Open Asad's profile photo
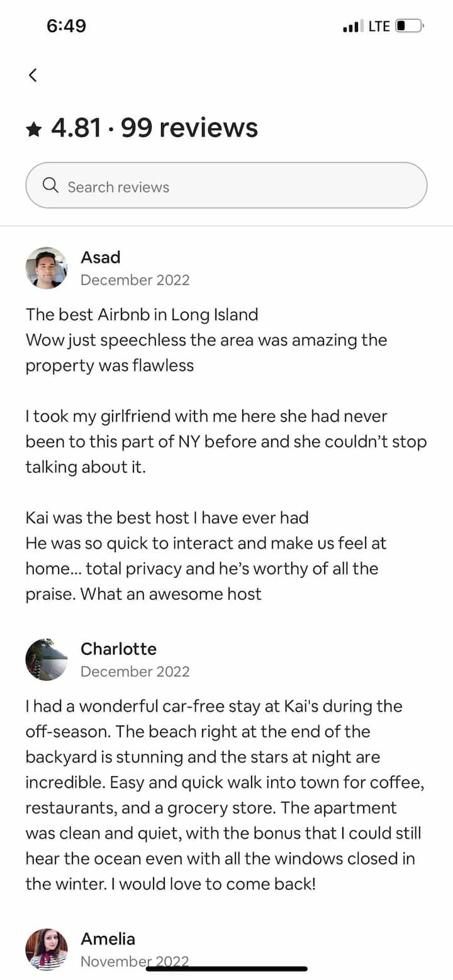 [x=47, y=268]
